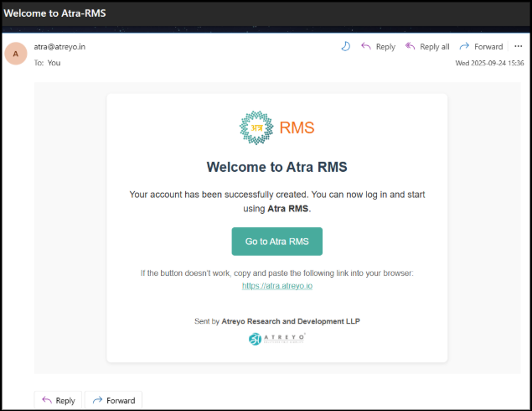
Task: Open the three-dot more actions menu
Action: tap(518, 47)
